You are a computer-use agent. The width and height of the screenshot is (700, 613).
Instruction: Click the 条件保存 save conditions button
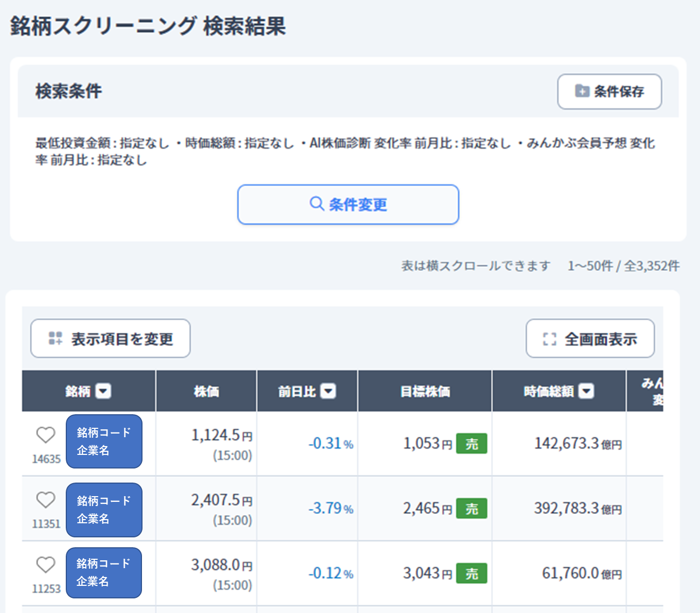[609, 92]
